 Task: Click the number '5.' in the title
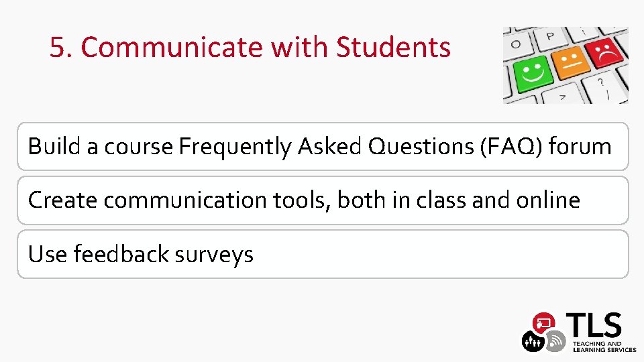coord(61,48)
